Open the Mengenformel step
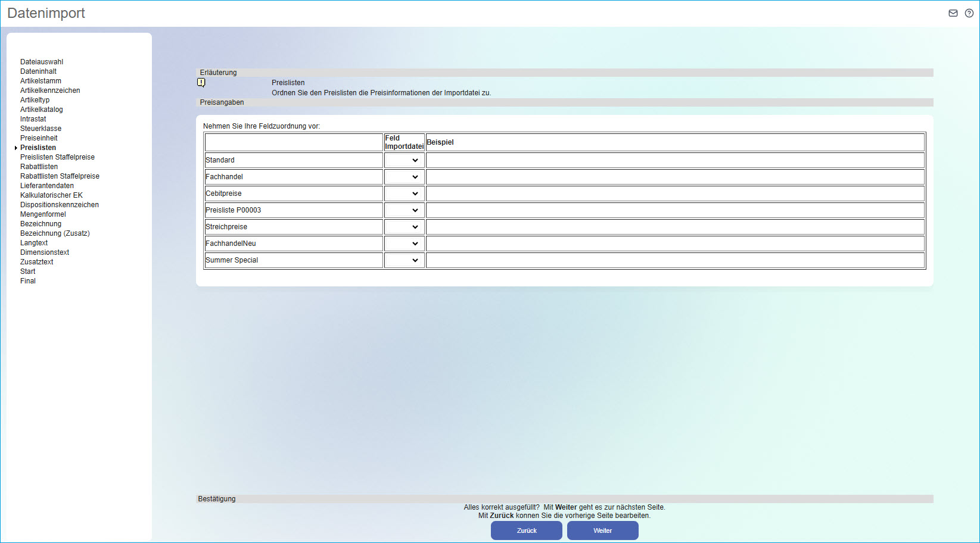 pos(43,214)
